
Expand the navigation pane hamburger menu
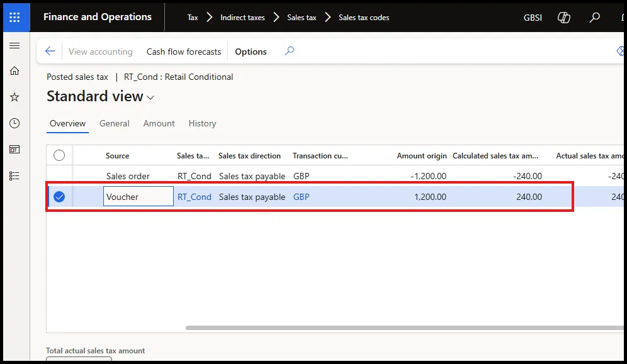click(x=14, y=45)
